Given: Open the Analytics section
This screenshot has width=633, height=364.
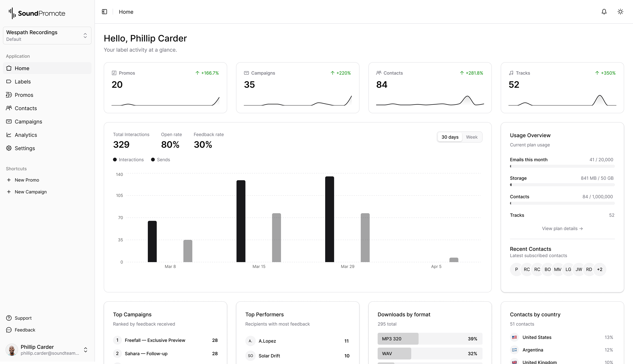Looking at the screenshot, I should pos(26,135).
